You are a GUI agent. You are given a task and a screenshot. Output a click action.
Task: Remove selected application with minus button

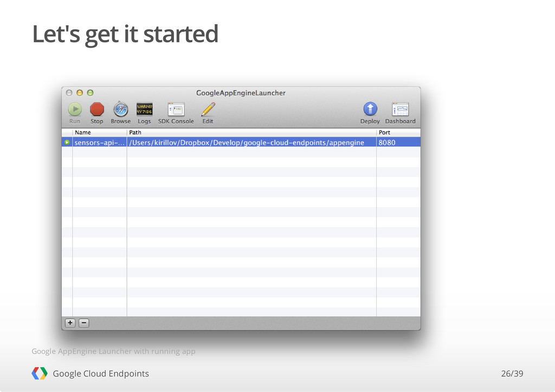(x=84, y=323)
